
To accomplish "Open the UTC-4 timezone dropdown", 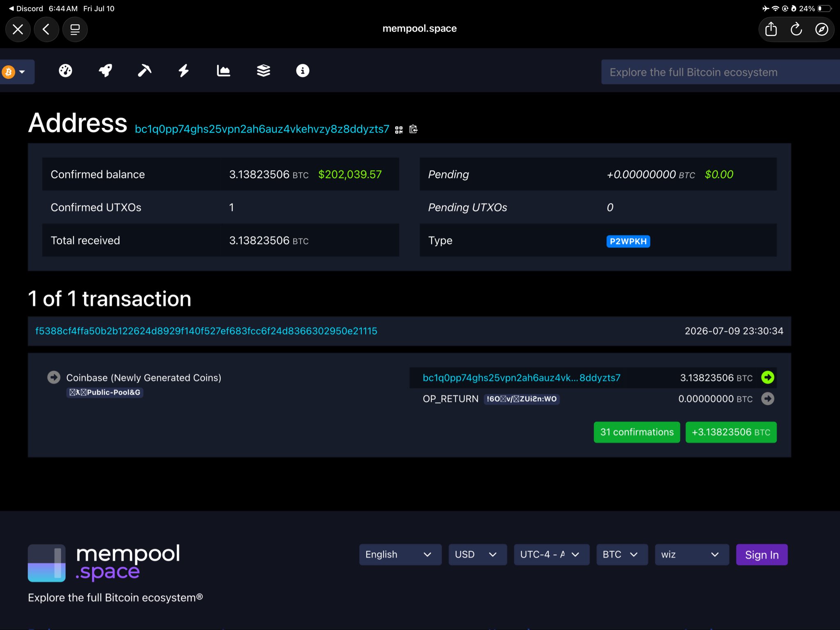I will pos(551,555).
